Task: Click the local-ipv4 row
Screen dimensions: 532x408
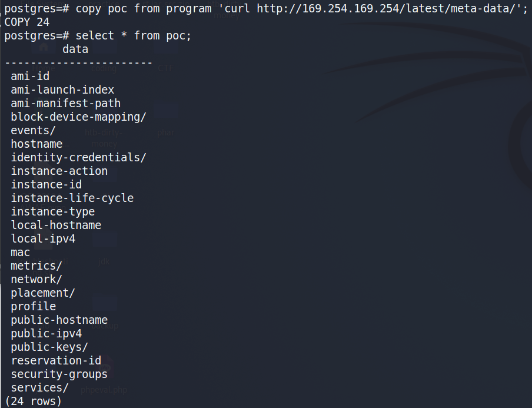Action: 43,238
